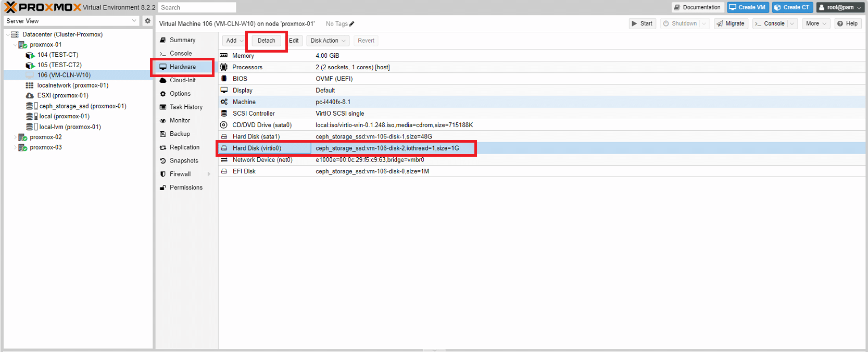Open the root@pam user menu

coord(840,7)
